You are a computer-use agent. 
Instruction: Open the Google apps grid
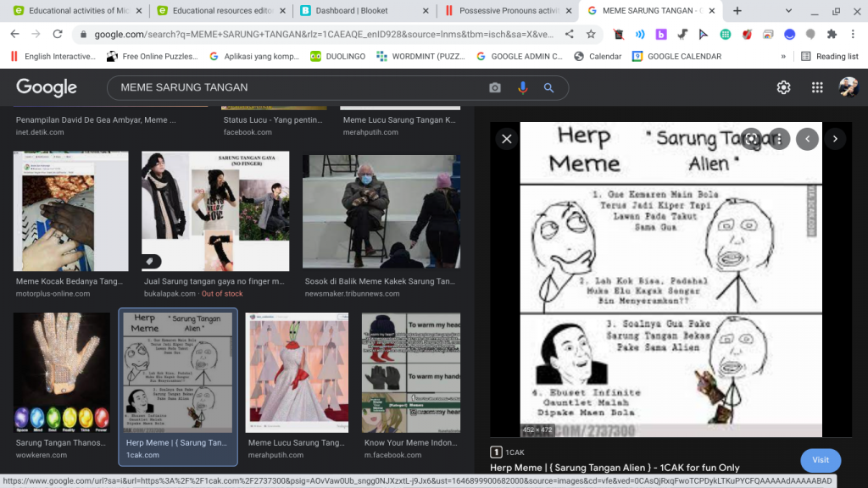click(x=817, y=87)
